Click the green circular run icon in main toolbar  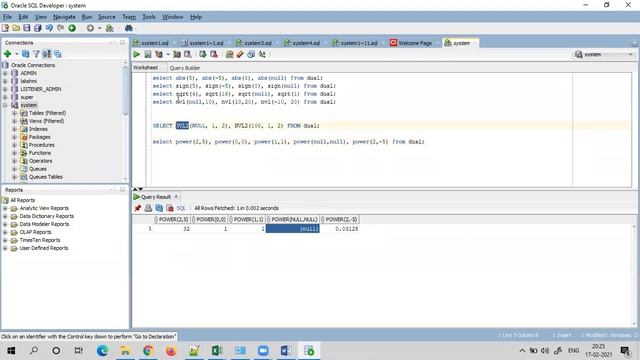(72, 28)
